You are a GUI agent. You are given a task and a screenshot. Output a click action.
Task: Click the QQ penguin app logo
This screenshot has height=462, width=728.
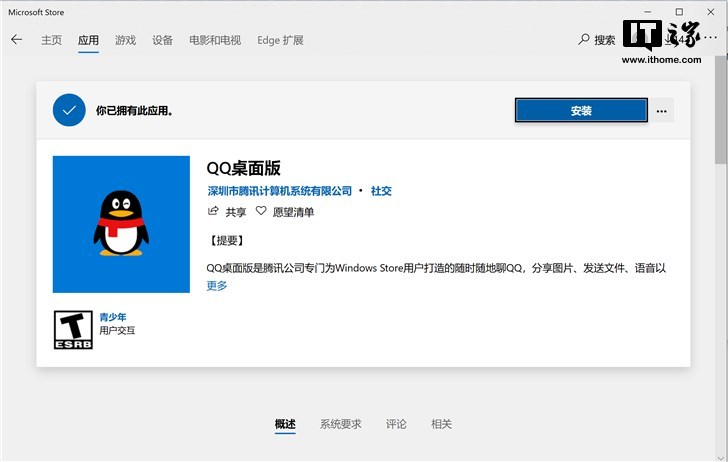pos(121,224)
